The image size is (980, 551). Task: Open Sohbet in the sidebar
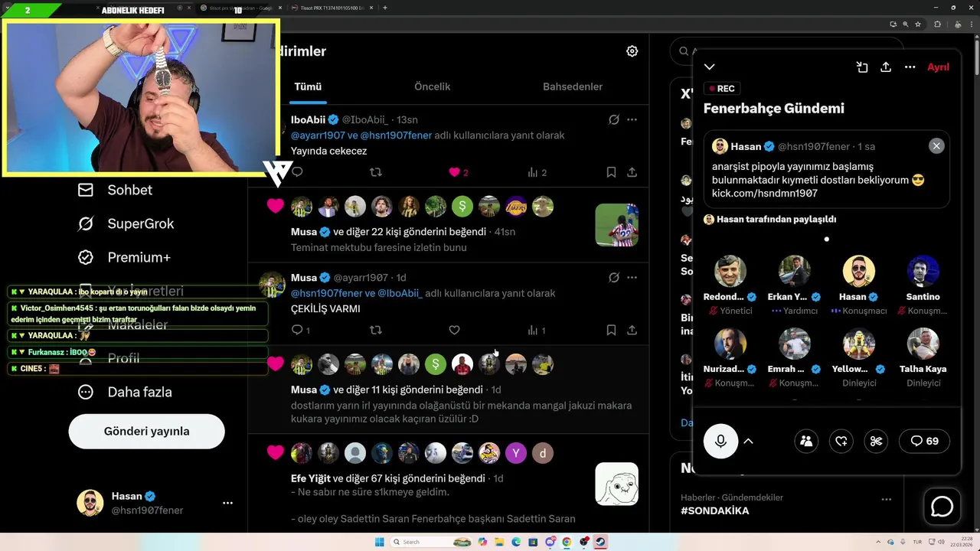pyautogui.click(x=115, y=190)
